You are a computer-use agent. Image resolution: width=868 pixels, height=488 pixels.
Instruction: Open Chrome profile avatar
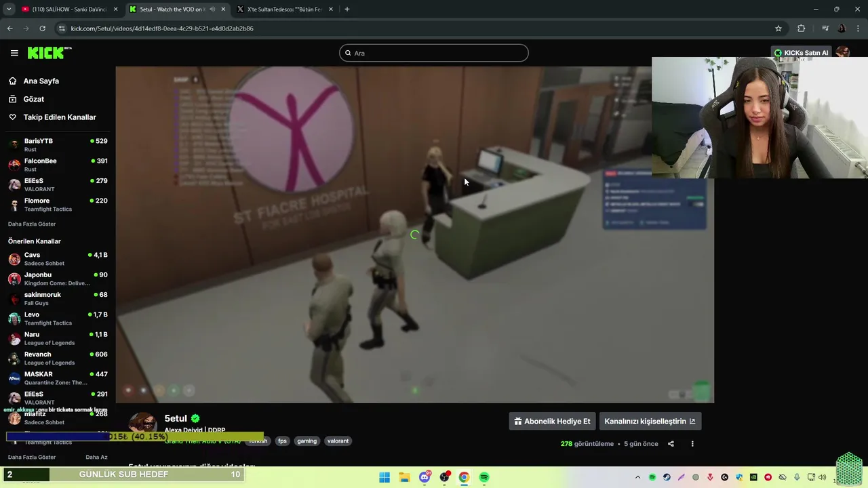842,28
